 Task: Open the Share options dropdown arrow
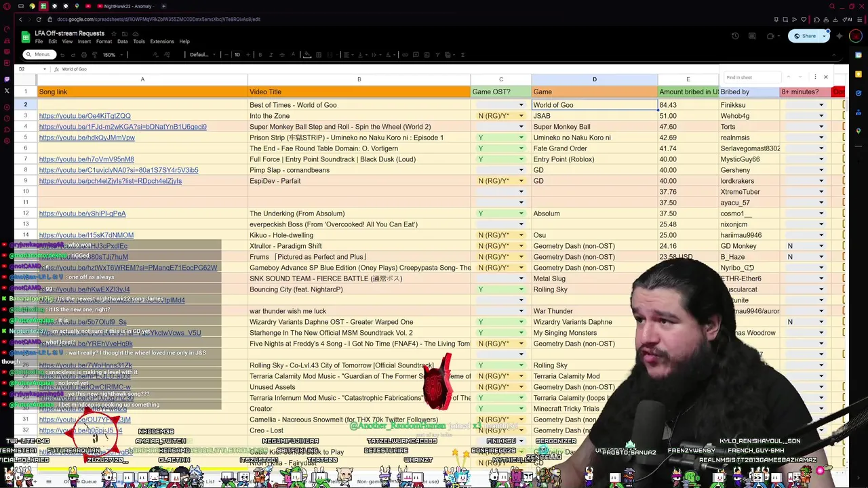click(x=824, y=36)
